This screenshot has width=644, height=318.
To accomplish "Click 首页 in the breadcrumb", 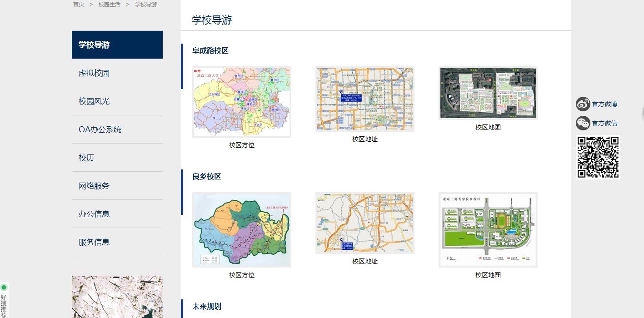I will pos(79,5).
